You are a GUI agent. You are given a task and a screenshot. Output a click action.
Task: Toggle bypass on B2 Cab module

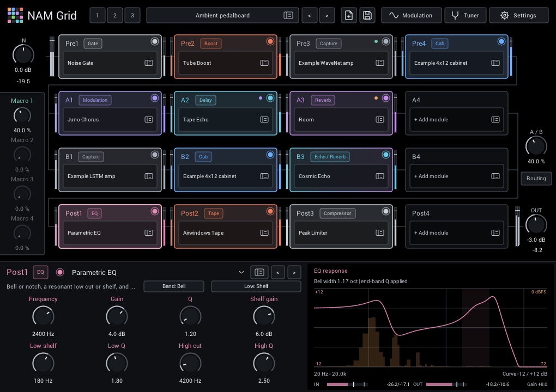click(270, 155)
